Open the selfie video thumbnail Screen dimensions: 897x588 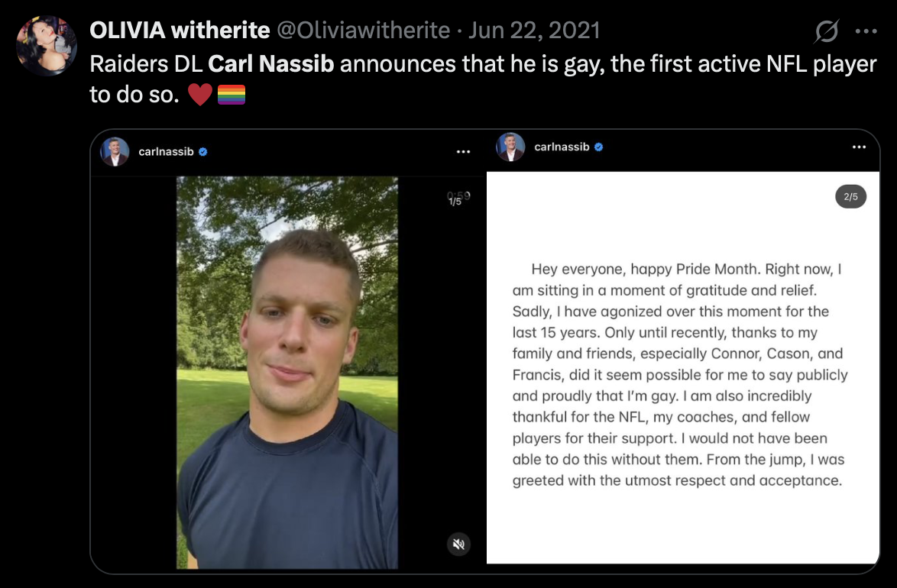(287, 373)
